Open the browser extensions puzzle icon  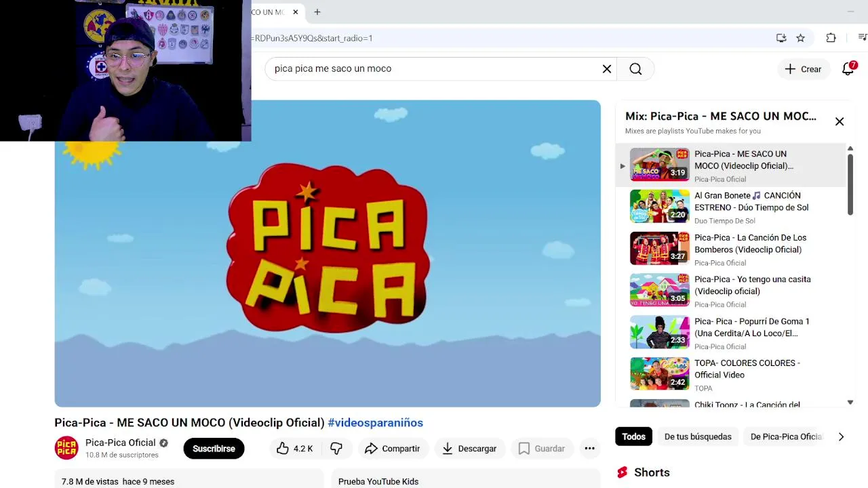(831, 38)
